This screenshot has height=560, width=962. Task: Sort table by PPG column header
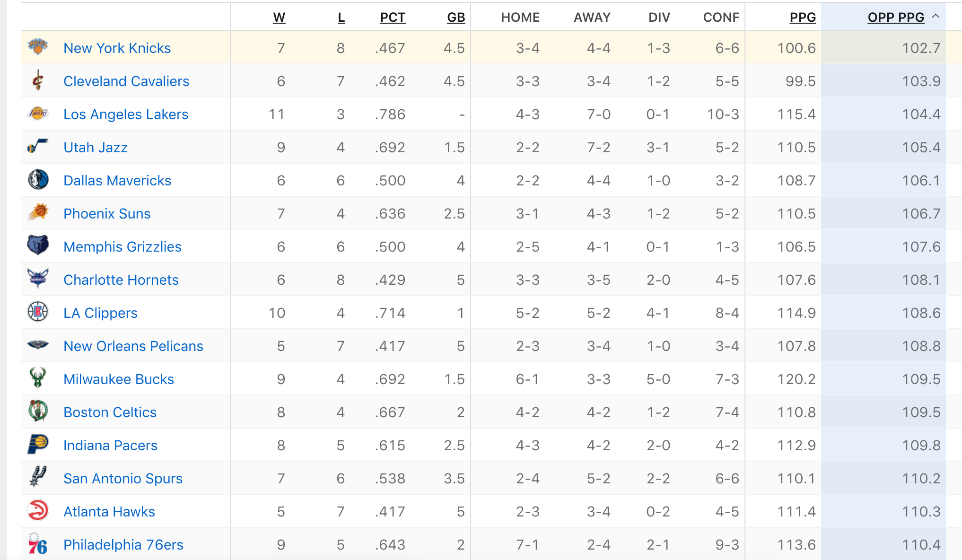[803, 17]
